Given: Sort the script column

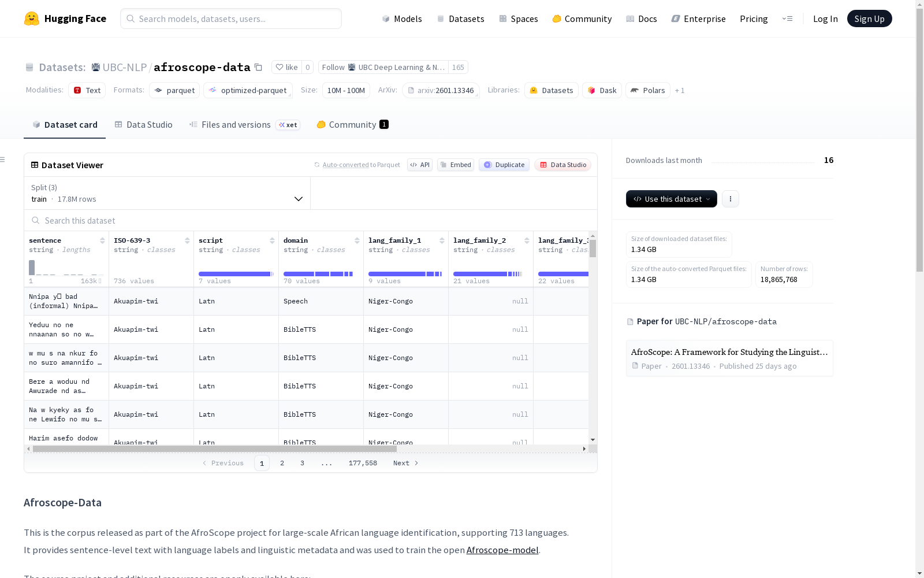Looking at the screenshot, I should pos(272,240).
